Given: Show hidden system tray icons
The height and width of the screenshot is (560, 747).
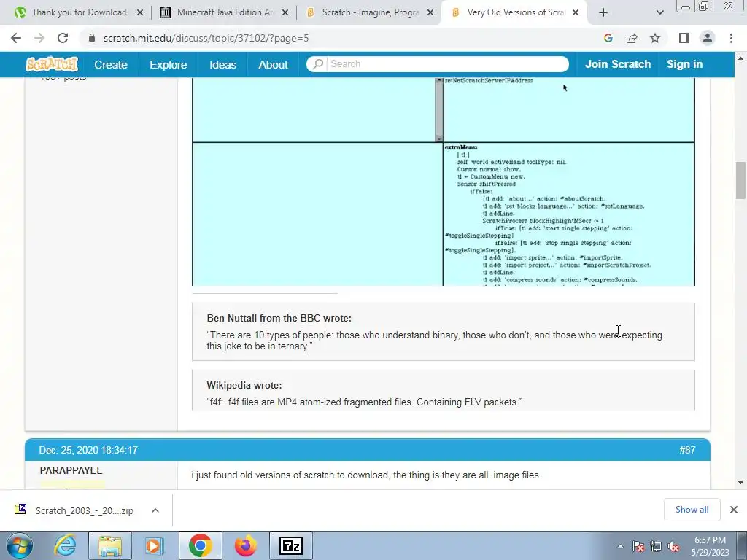Looking at the screenshot, I should tap(620, 546).
